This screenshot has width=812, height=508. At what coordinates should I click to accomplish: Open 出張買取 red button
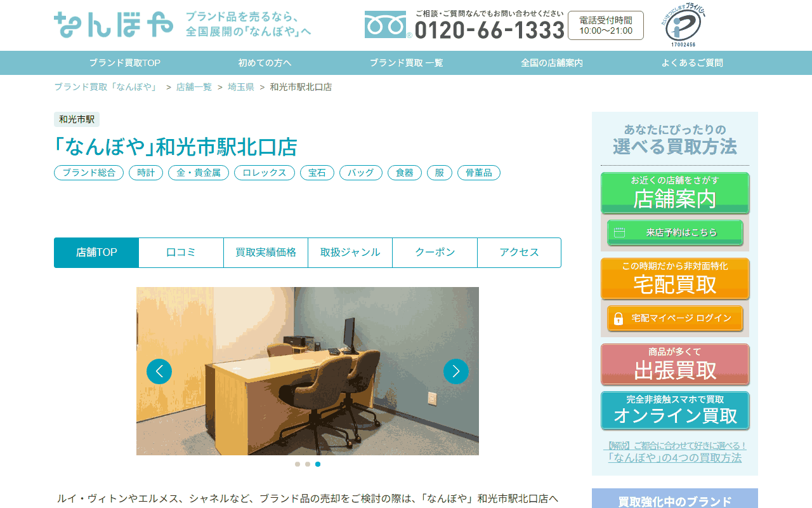(675, 364)
